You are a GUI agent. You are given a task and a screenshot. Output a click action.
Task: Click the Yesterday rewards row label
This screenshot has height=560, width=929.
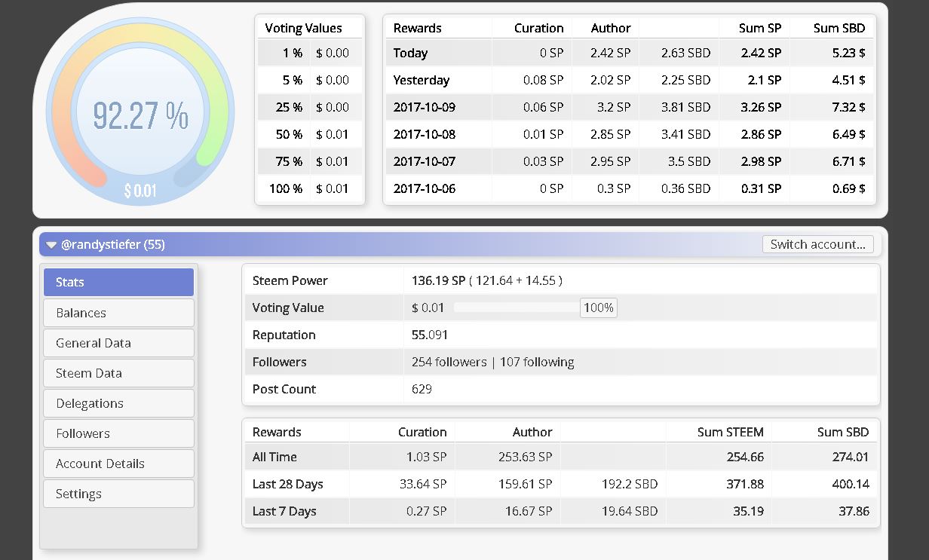[422, 80]
